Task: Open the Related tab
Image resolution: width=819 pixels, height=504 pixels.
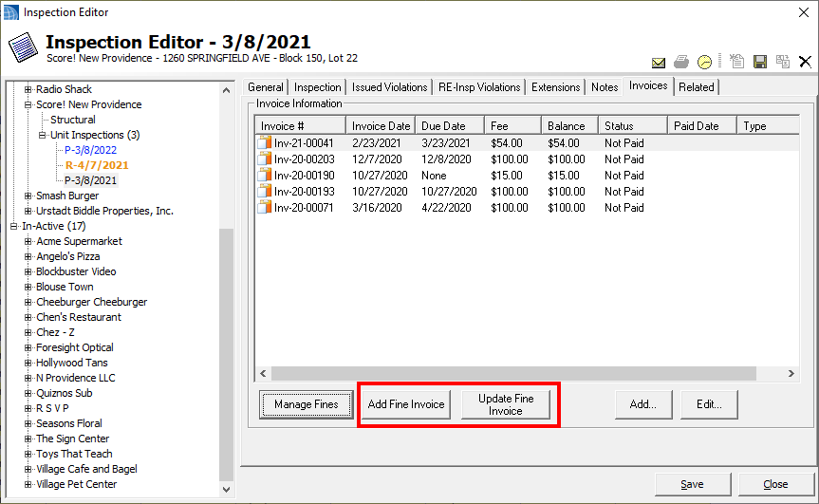Action: [697, 87]
